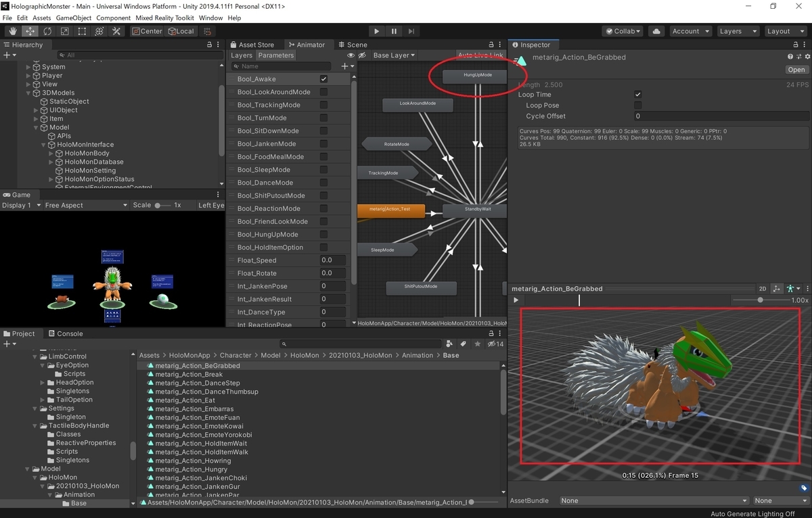Open the cloud services icon
812x518 pixels.
coord(656,31)
